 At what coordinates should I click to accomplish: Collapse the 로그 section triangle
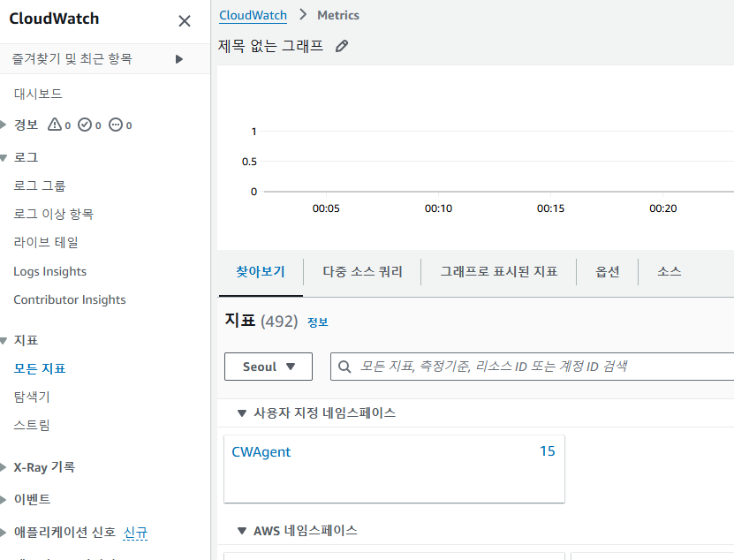pyautogui.click(x=4, y=158)
